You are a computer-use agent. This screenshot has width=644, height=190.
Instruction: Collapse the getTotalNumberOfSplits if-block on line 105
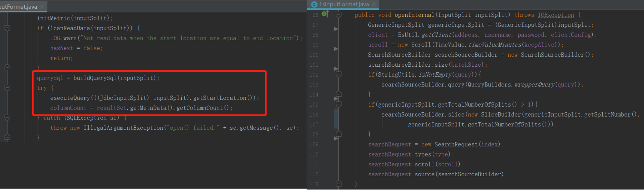click(x=338, y=105)
